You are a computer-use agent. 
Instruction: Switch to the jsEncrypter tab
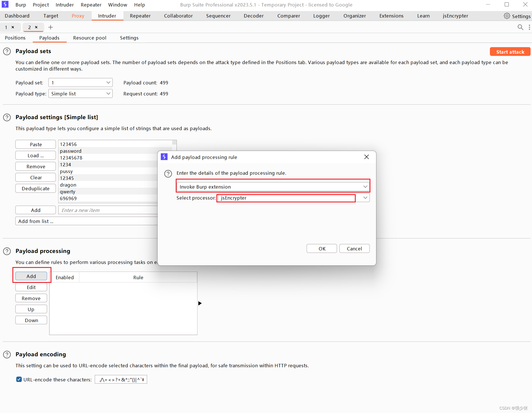455,16
